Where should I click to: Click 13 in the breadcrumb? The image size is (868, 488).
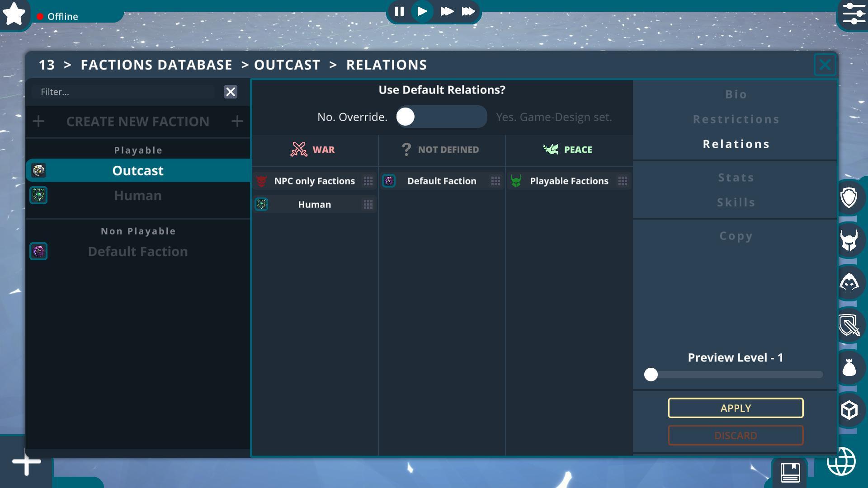point(47,65)
